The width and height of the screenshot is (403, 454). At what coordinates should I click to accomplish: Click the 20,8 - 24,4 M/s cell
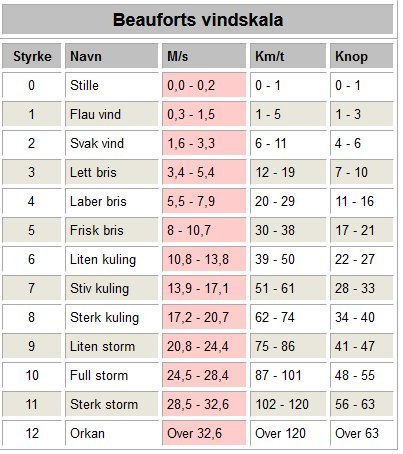coord(204,346)
